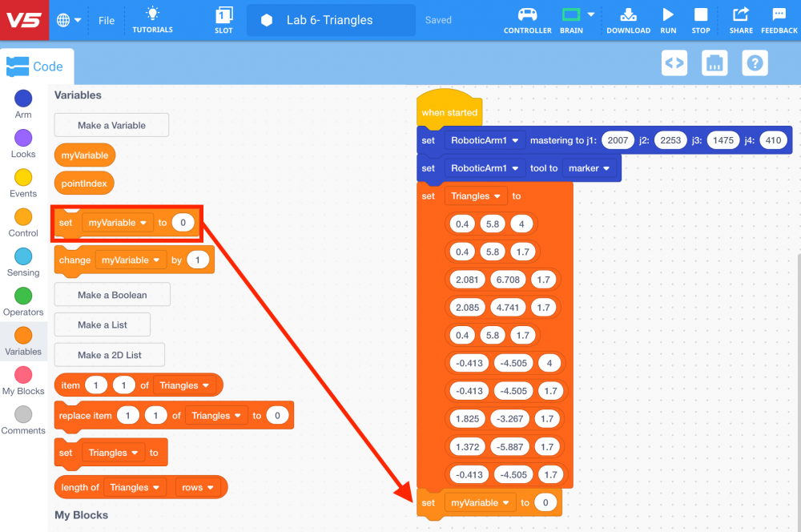Switch to the Code tab
The image size is (801, 532).
(37, 67)
